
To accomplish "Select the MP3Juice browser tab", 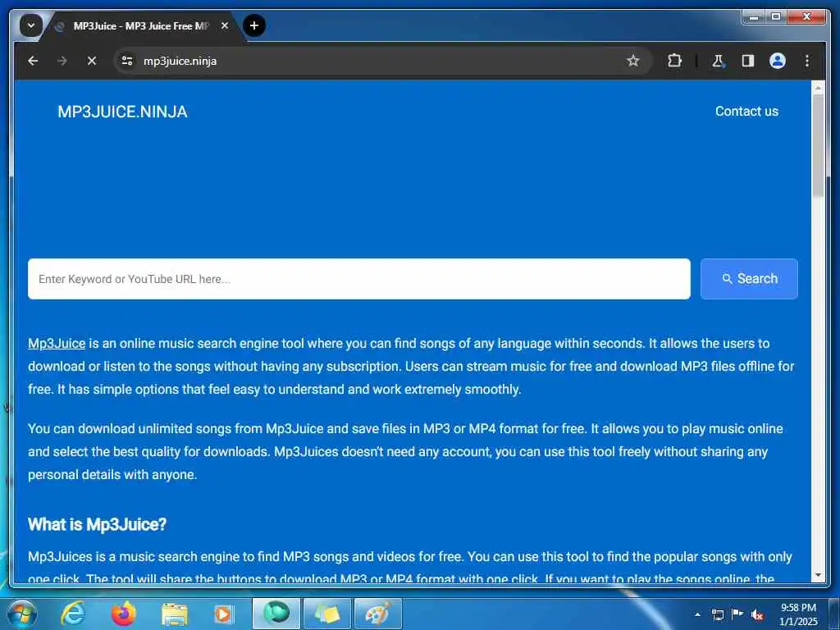I will click(x=141, y=26).
